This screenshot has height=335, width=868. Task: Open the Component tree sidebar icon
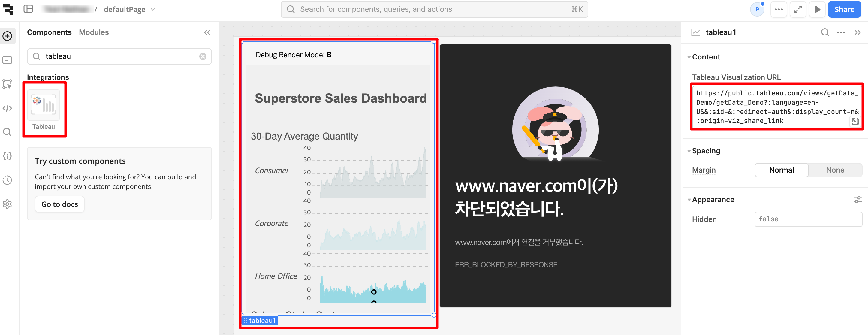8,84
